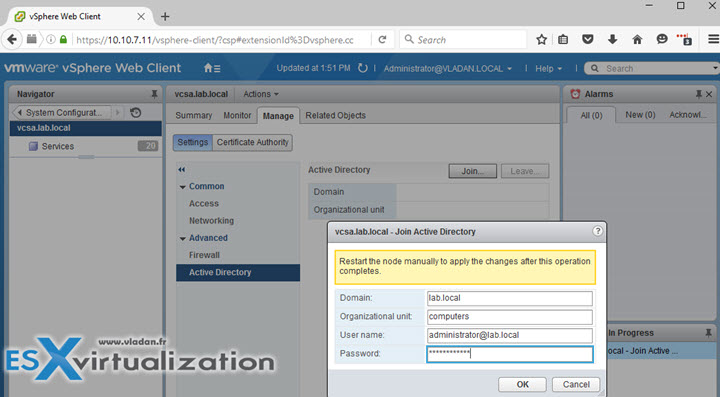The image size is (720, 397).
Task: Open the browser hamburger menu
Action: click(x=713, y=39)
